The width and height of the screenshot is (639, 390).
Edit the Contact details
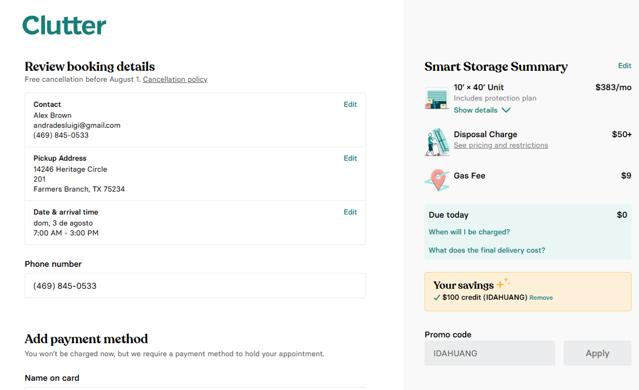(x=350, y=104)
